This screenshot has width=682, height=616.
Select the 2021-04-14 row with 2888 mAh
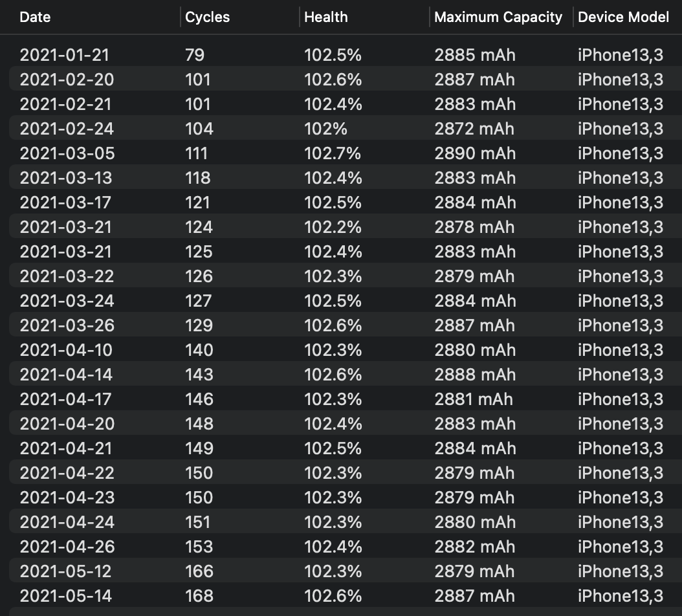[346, 374]
